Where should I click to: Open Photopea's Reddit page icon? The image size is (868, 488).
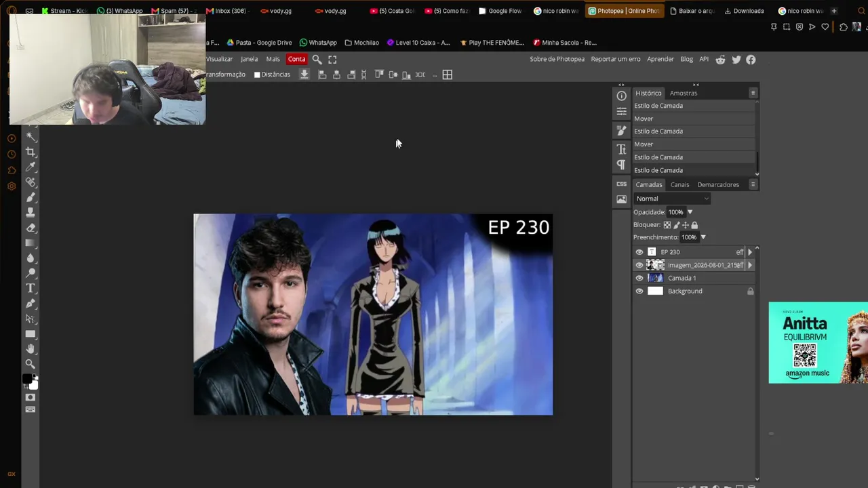720,60
